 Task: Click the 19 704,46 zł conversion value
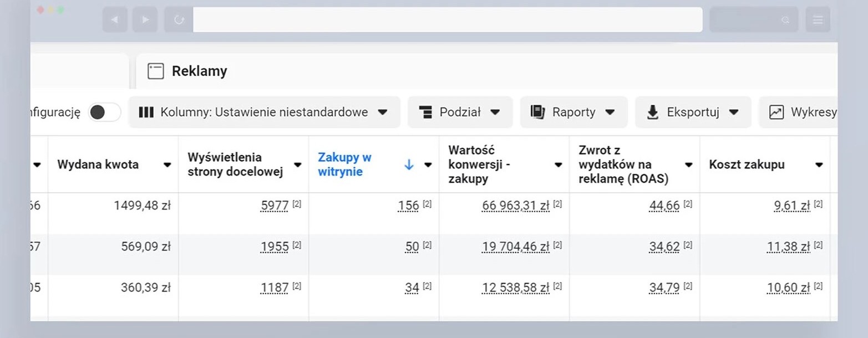click(x=515, y=247)
